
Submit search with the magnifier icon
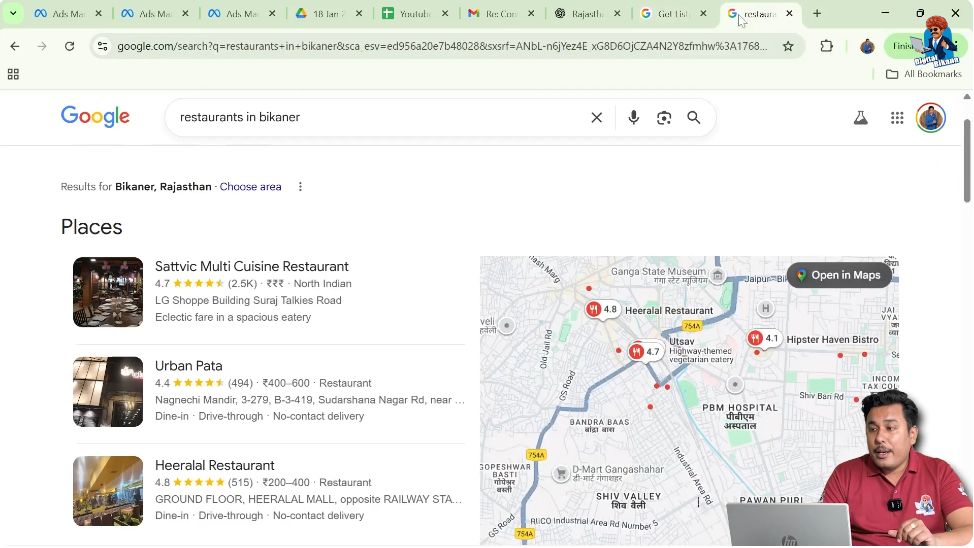[x=694, y=117]
